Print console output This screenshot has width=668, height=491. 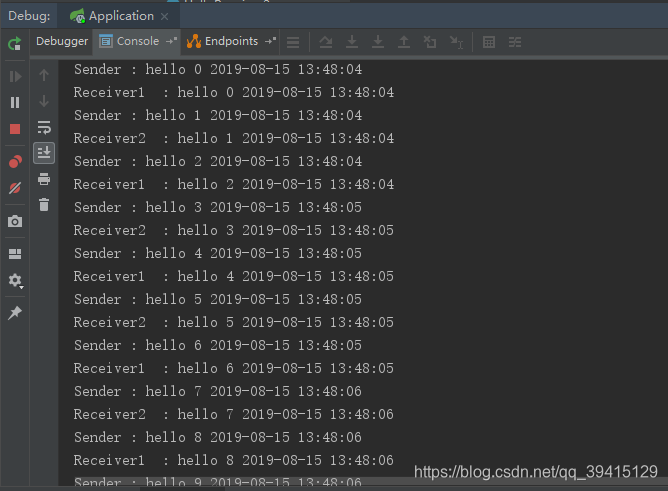pos(44,179)
